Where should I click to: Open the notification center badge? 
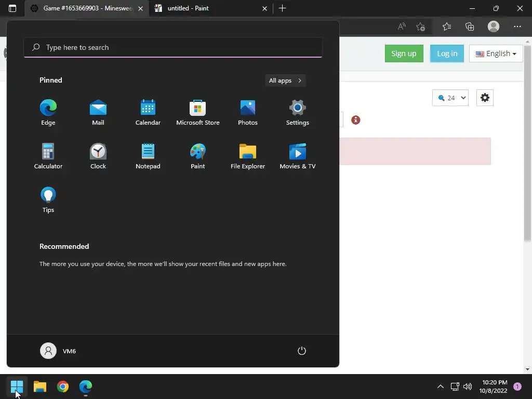(517, 387)
